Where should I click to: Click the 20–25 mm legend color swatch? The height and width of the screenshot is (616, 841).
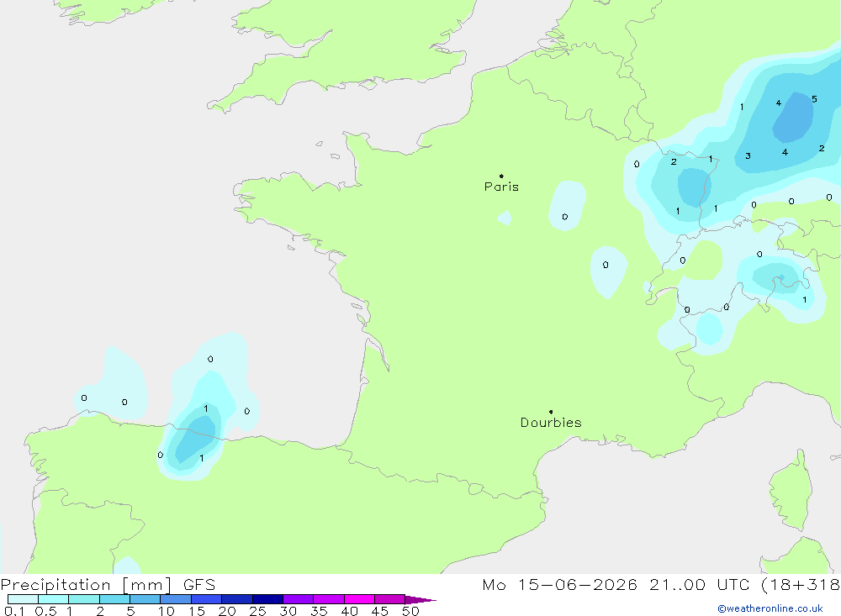coord(237,599)
